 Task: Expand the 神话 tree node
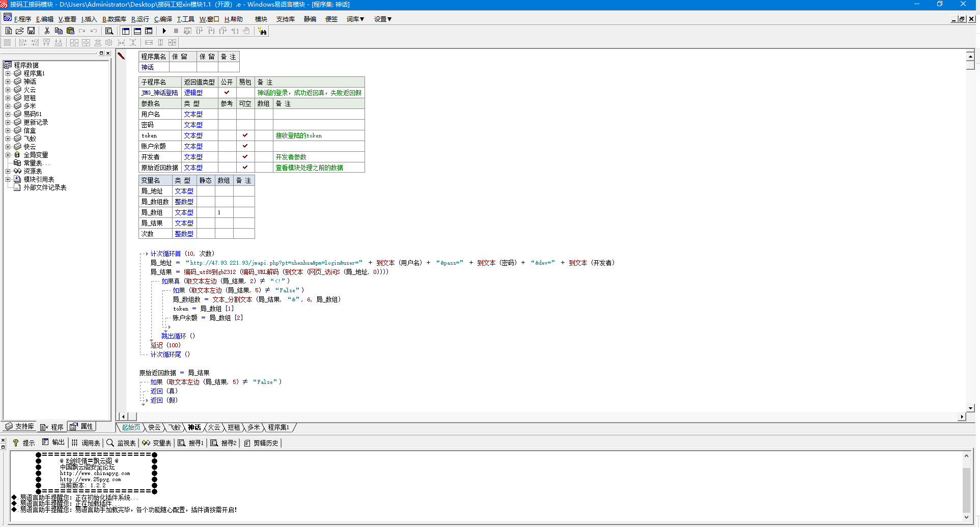(8, 81)
